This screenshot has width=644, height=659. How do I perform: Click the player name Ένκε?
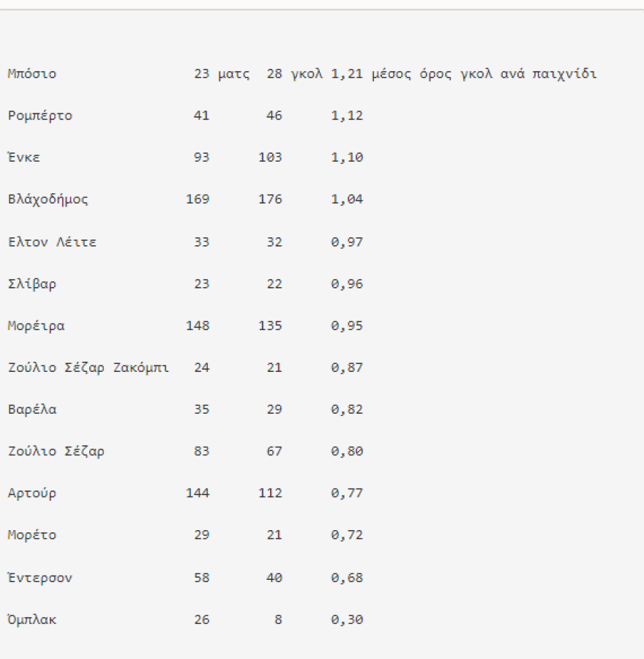(x=24, y=157)
